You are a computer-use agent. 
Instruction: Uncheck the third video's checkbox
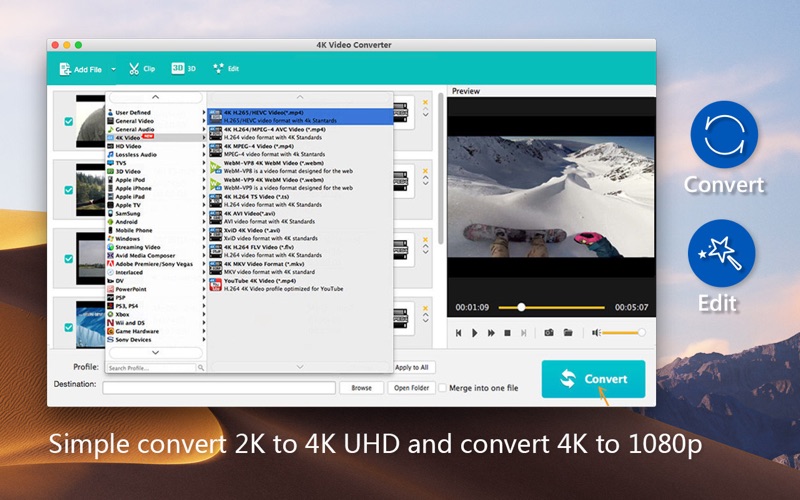[68, 258]
